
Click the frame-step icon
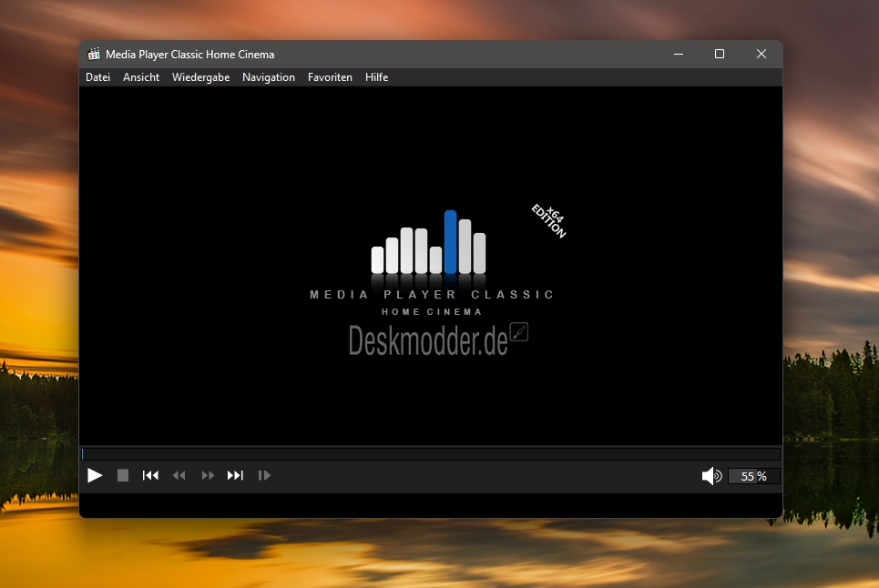tap(264, 475)
